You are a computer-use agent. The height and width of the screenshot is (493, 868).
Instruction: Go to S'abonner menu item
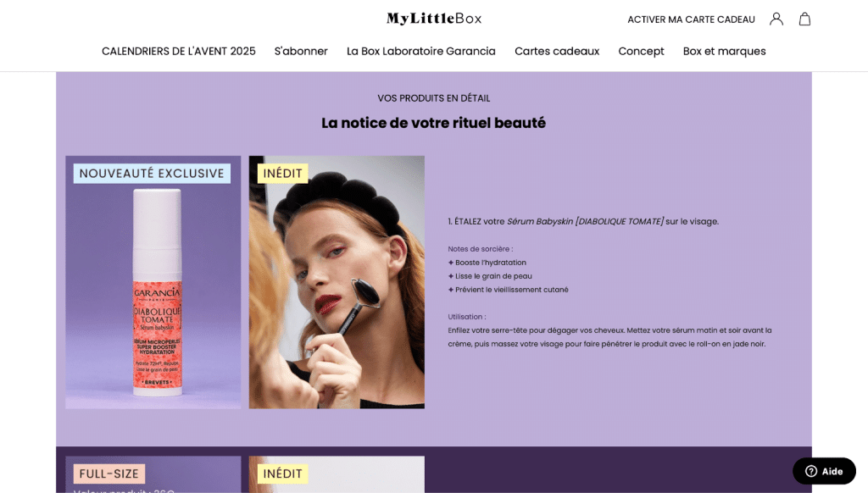click(x=301, y=51)
